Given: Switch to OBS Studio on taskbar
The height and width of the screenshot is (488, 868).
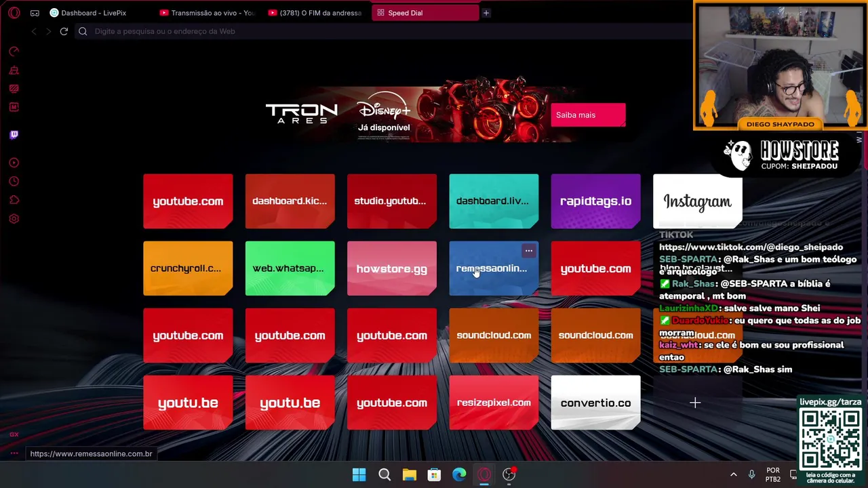Looking at the screenshot, I should [x=509, y=474].
